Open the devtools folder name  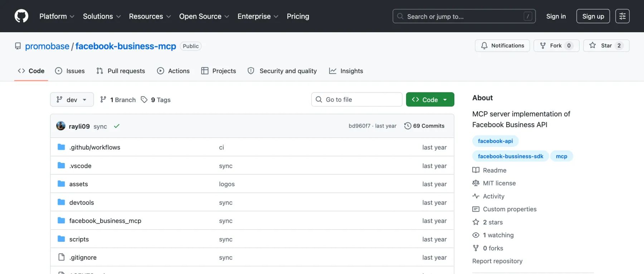point(82,202)
